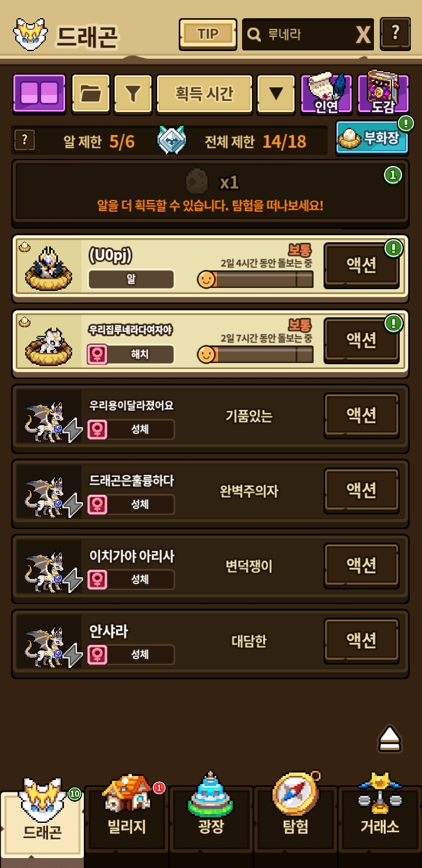Click the care progress bar of 우리집루네라다여자야
Viewport: 422px width, 868px height.
(256, 355)
